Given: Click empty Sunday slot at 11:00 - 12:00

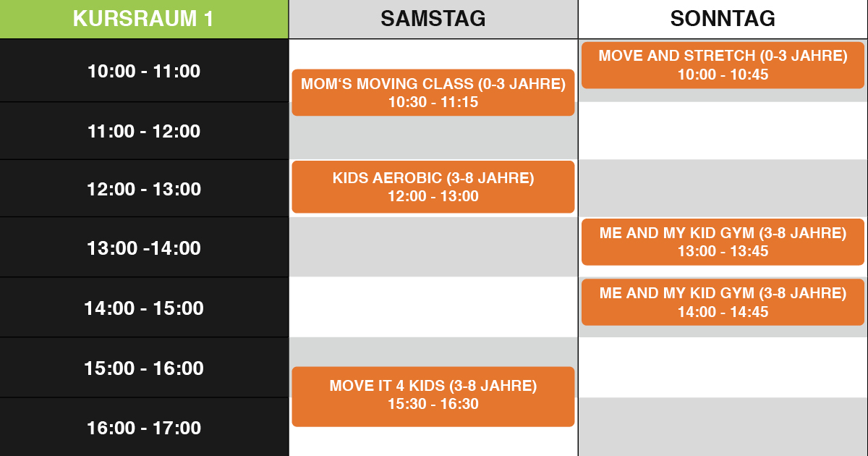Looking at the screenshot, I should 723,131.
